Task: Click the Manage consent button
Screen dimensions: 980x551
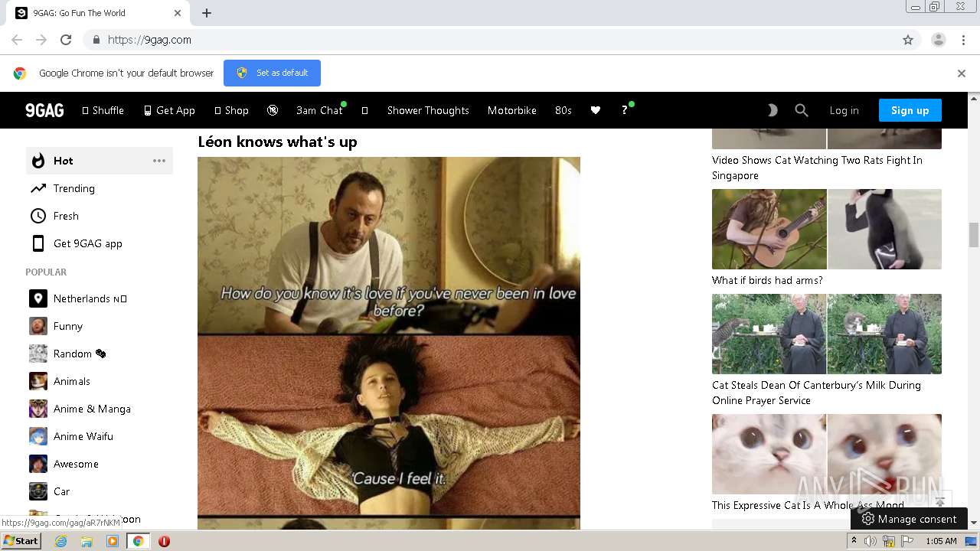Action: 909,519
